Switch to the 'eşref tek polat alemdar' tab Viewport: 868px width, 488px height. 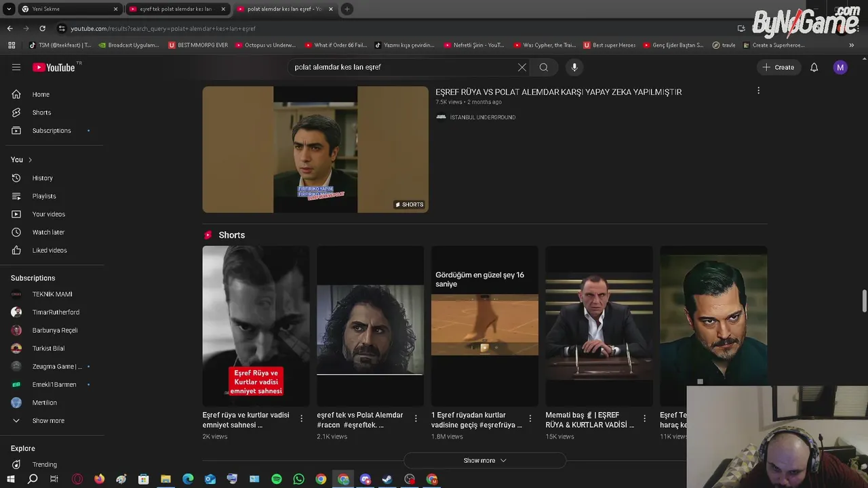coord(178,9)
